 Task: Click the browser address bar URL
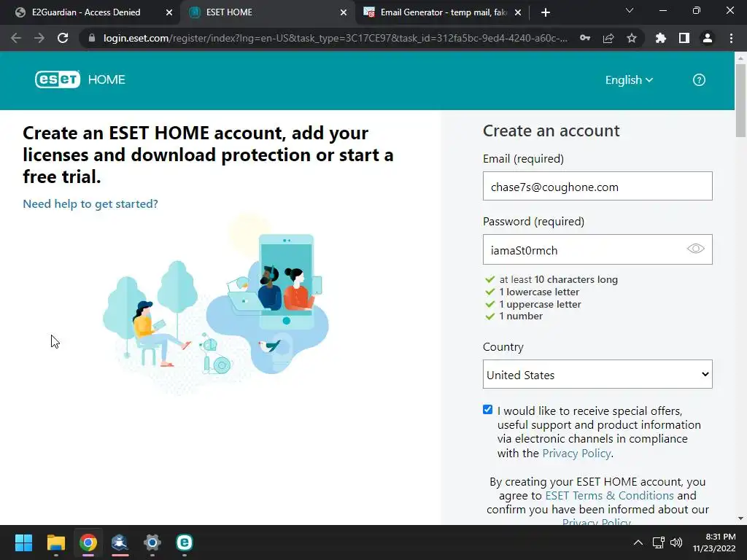tap(336, 38)
